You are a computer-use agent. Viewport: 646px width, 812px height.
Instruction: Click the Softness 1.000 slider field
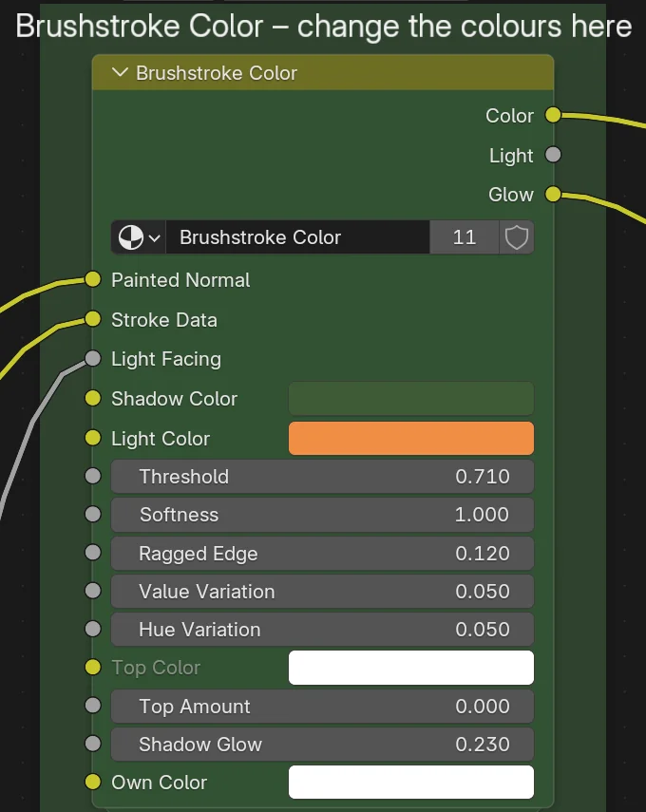[x=322, y=515]
